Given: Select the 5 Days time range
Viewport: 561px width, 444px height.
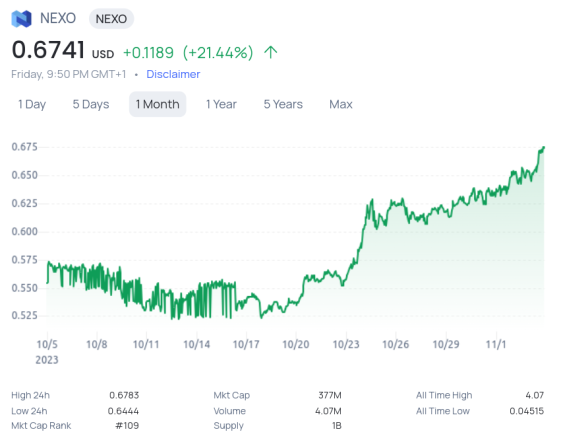Looking at the screenshot, I should [91, 104].
